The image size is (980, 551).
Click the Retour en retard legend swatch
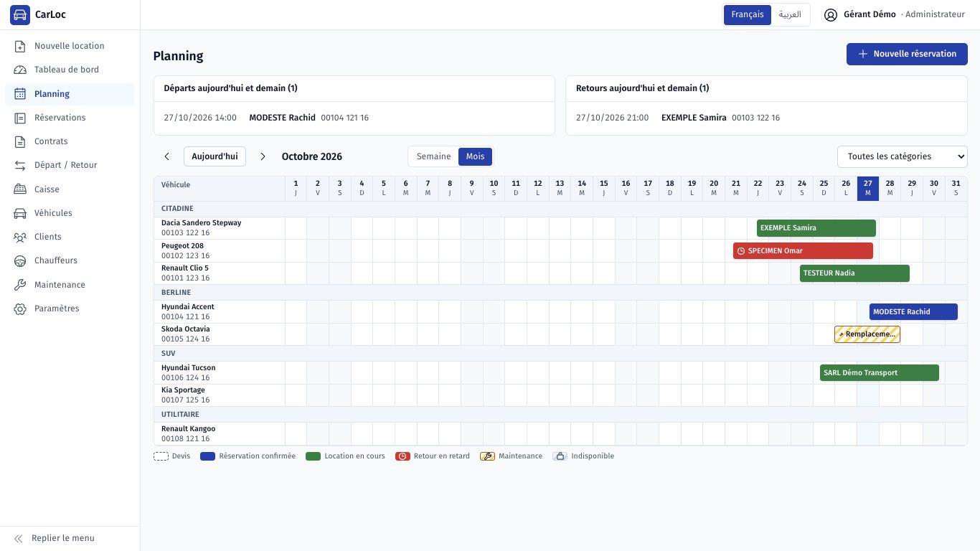pyautogui.click(x=402, y=456)
